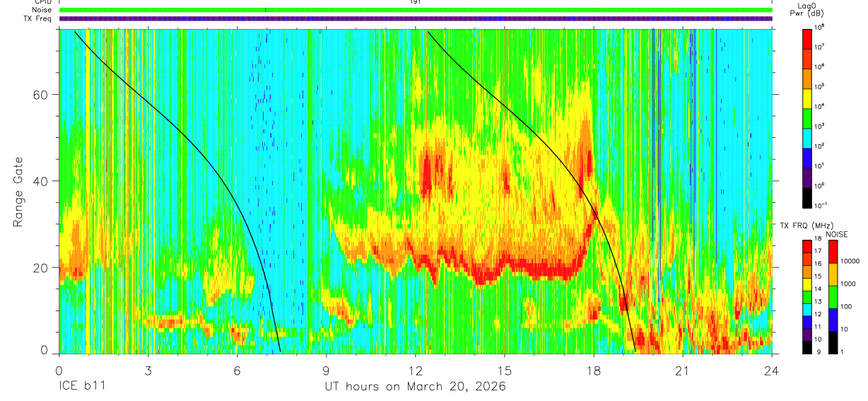Image resolution: width=868 pixels, height=401 pixels.
Task: Pick the cyan segment of TX FRQ colorbar
Action: (x=808, y=309)
